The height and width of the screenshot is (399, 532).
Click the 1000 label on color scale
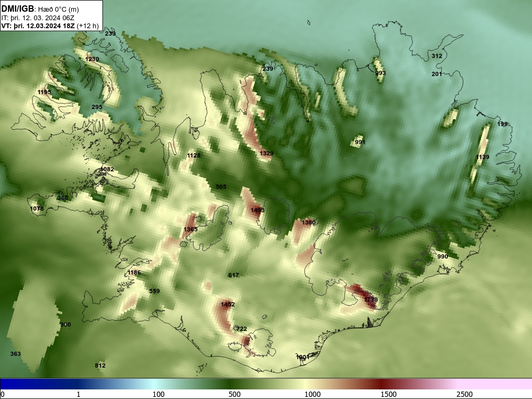[312, 394]
